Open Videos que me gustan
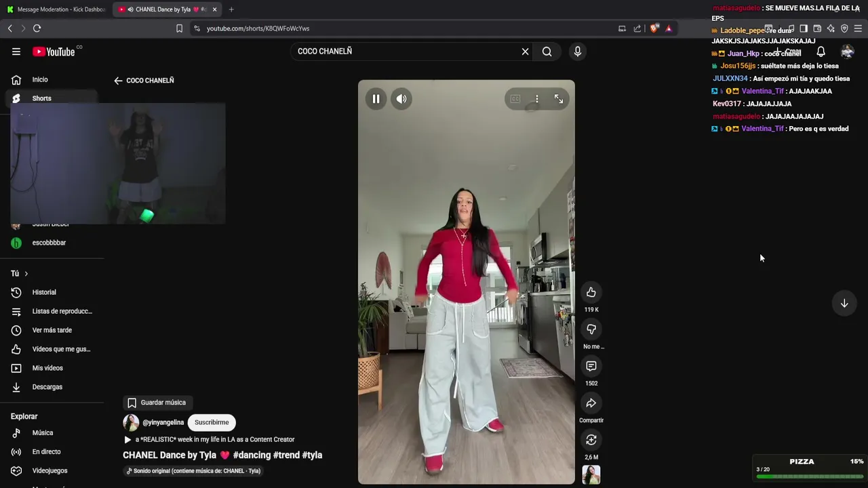The image size is (868, 488). [52, 349]
